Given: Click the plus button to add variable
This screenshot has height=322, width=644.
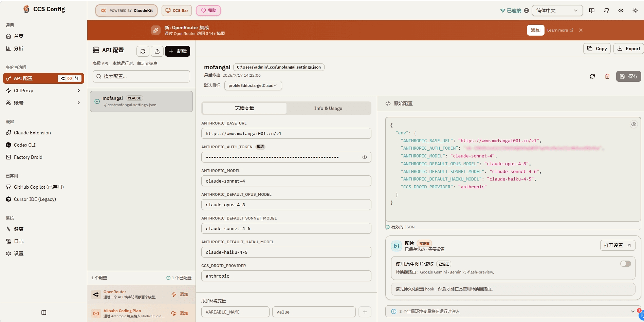Looking at the screenshot, I should pos(365,312).
